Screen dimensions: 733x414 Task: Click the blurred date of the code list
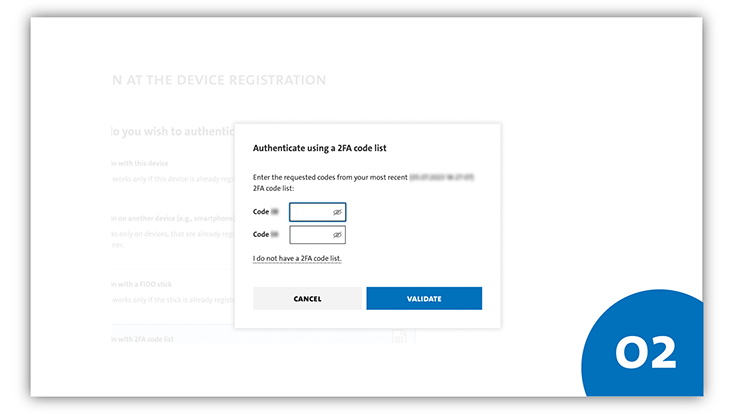(441, 176)
